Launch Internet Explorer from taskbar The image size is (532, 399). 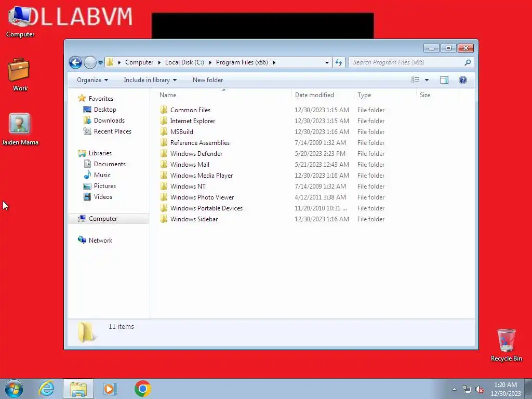(x=46, y=389)
